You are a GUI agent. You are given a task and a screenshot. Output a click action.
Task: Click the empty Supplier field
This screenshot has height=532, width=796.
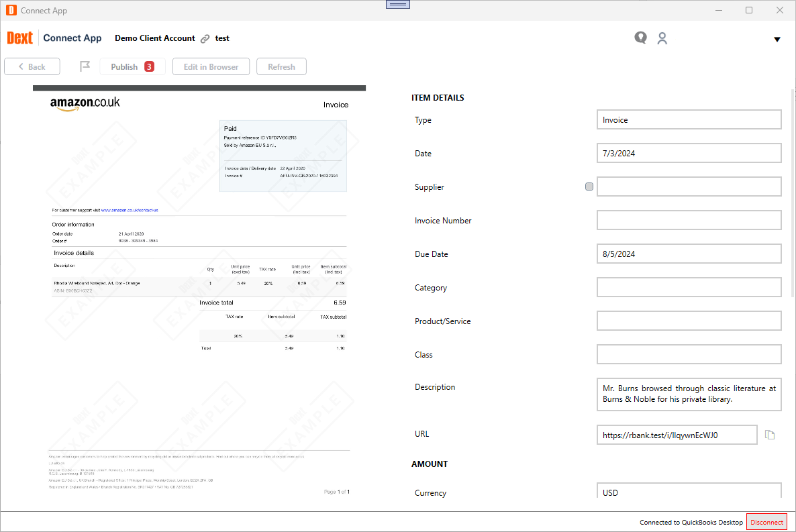coord(689,187)
